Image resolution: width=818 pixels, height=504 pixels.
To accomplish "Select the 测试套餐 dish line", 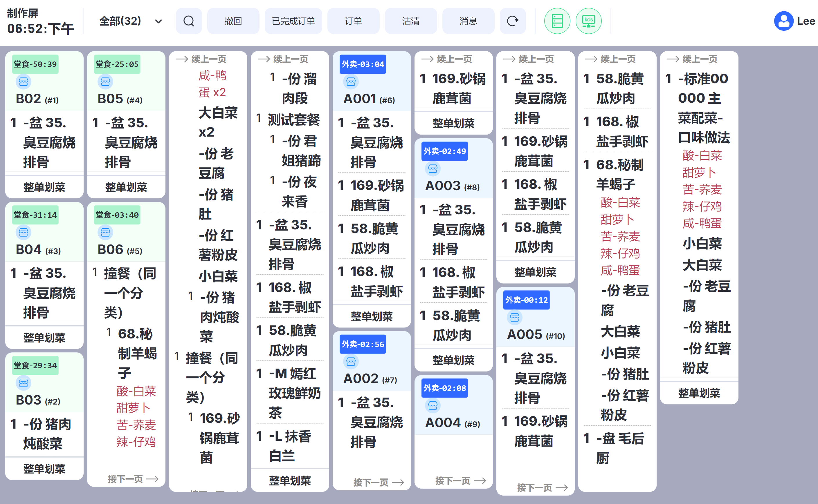I will pyautogui.click(x=293, y=119).
